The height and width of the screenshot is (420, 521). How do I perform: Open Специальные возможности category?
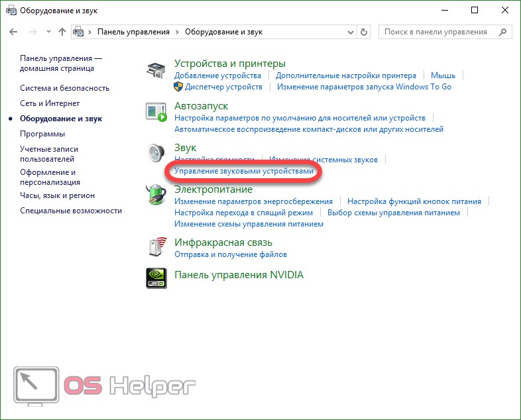[x=71, y=211]
